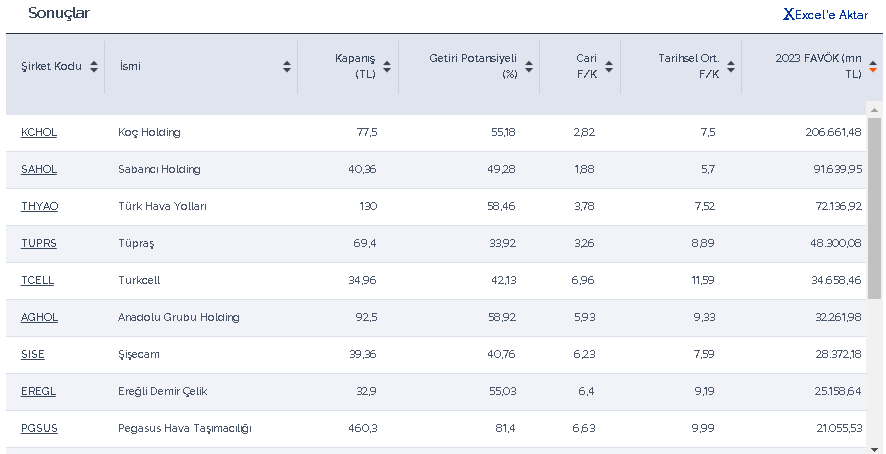Click the Excel icon beside Excel'e Aktar
886x454 pixels.
pyautogui.click(x=789, y=14)
